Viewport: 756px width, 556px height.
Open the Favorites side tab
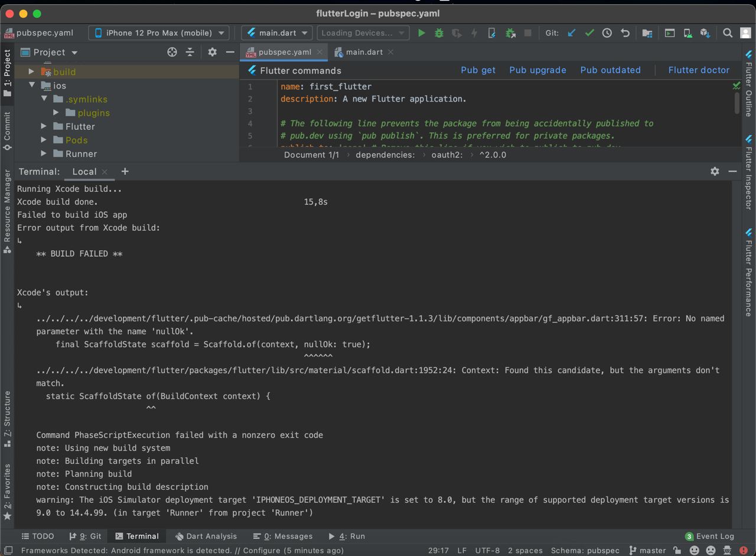click(7, 492)
